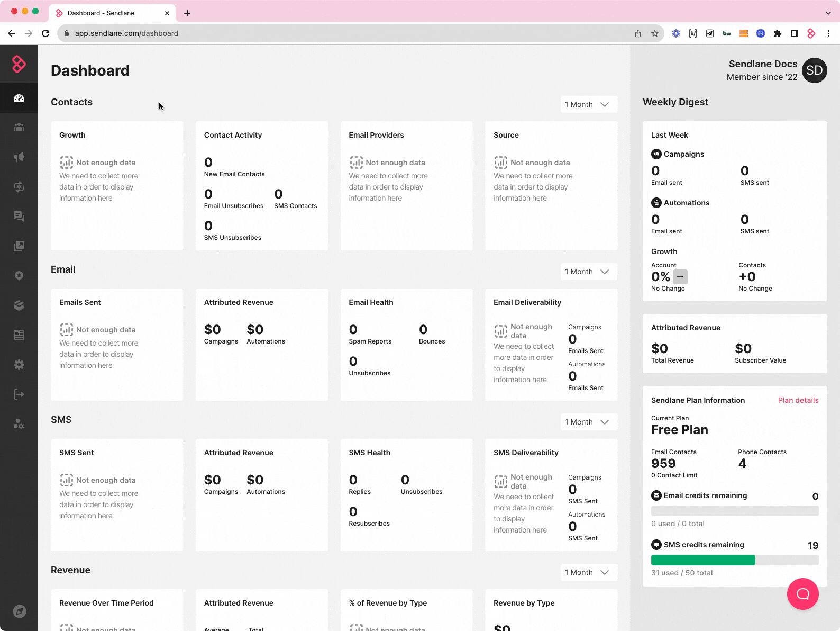Image resolution: width=840 pixels, height=631 pixels.
Task: Open the Automations icon in sidebar
Action: point(19,187)
